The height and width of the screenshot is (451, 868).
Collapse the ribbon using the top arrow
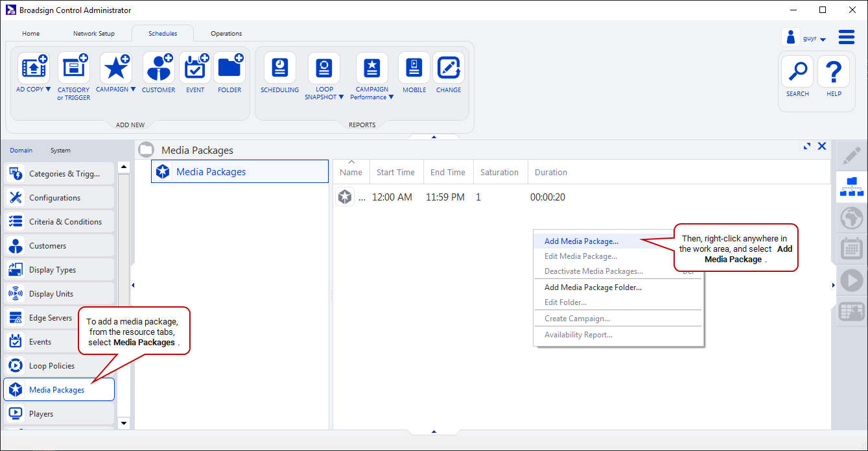tap(434, 137)
